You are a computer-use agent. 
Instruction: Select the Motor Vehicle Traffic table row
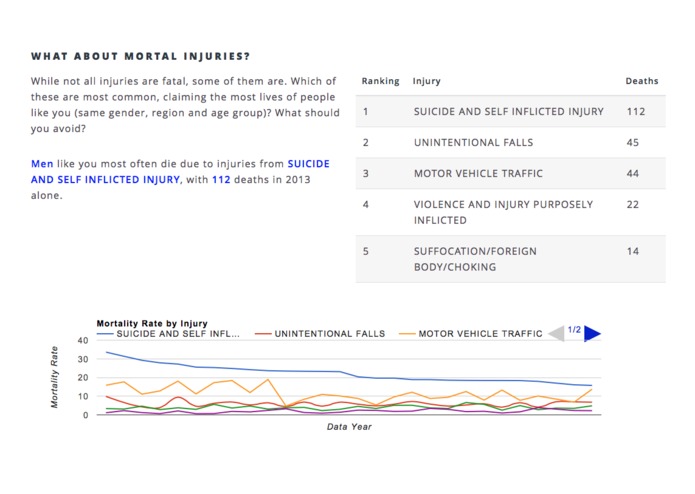click(510, 174)
